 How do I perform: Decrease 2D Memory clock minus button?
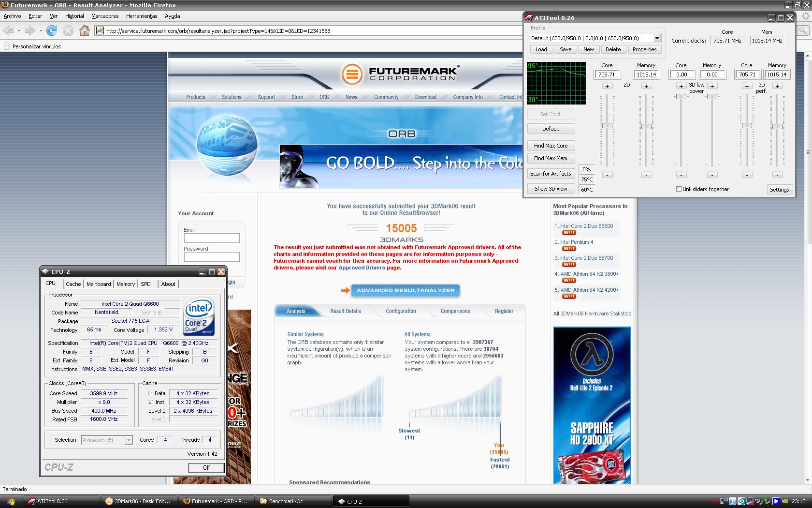click(646, 175)
